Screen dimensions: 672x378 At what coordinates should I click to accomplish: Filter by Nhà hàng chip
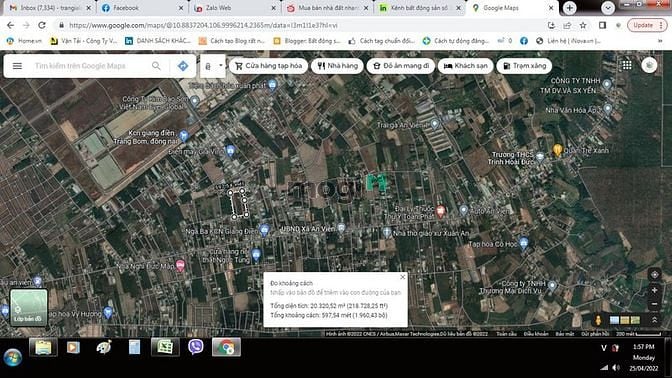337,66
